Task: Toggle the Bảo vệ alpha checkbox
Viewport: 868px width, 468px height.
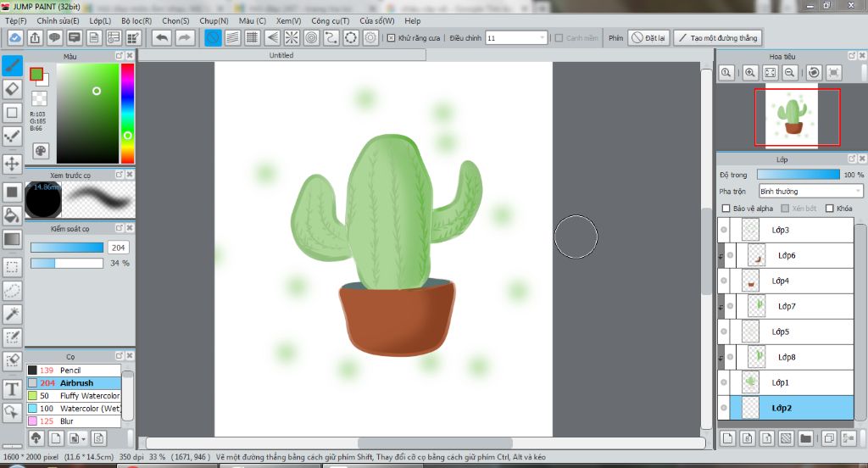Action: [x=726, y=209]
